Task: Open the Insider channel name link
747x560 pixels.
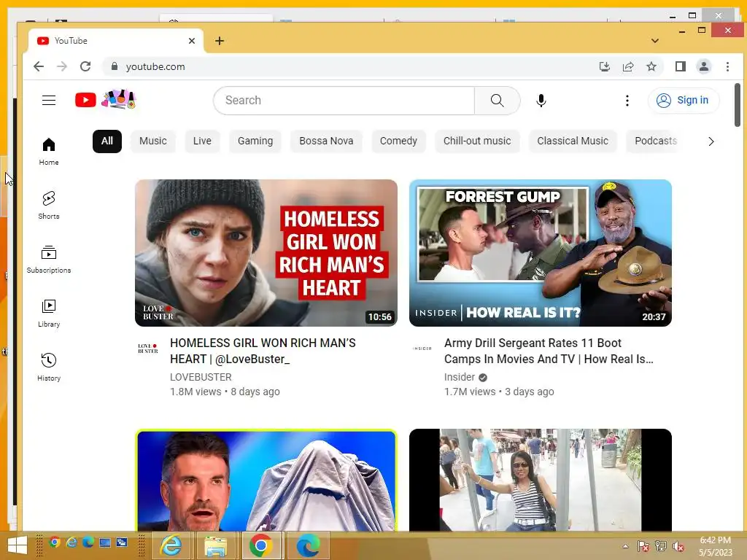Action: (460, 377)
